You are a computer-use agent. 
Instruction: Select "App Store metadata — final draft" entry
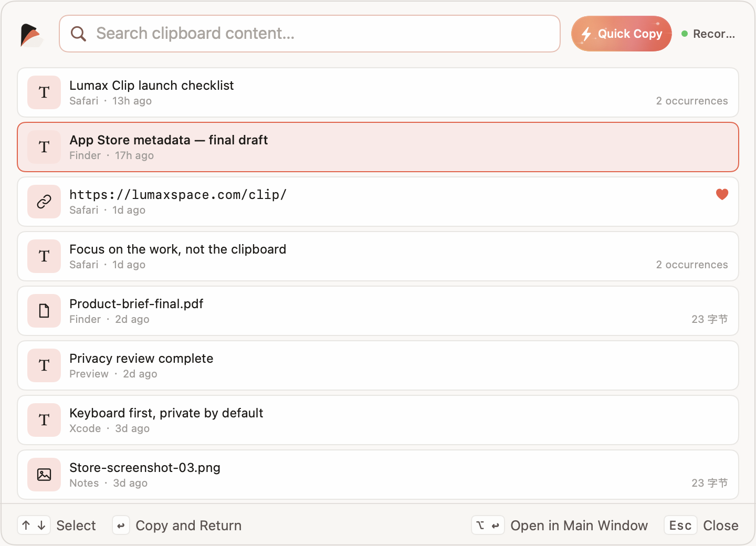pos(378,147)
